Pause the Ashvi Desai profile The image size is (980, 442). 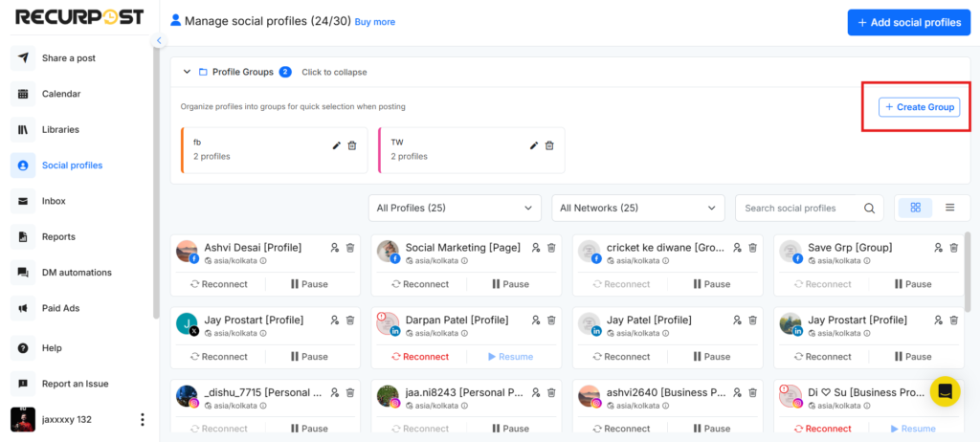pyautogui.click(x=309, y=284)
